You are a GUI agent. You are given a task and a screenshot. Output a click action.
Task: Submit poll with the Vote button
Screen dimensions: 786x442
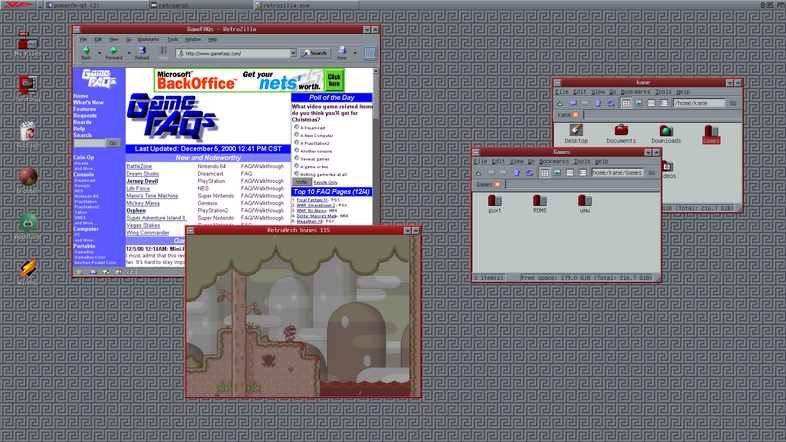pyautogui.click(x=301, y=182)
